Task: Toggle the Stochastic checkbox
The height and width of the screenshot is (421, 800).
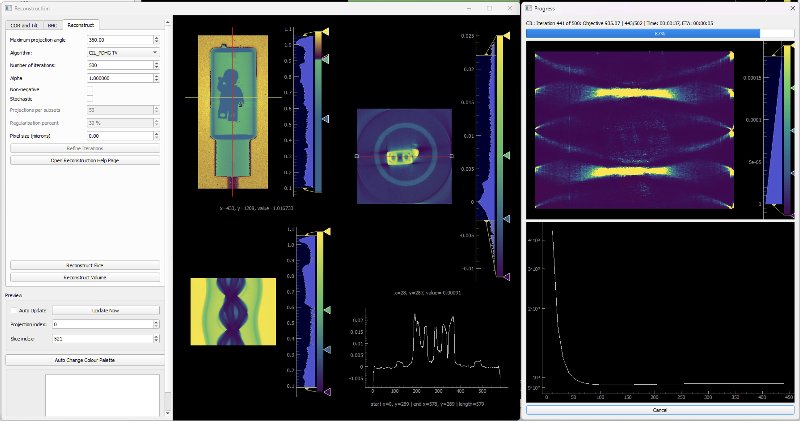Action: point(90,99)
